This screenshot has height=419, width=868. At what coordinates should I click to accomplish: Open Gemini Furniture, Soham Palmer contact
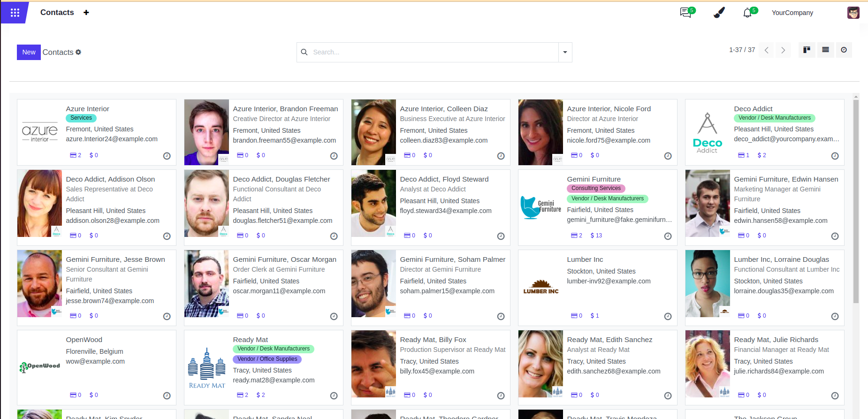(x=431, y=288)
